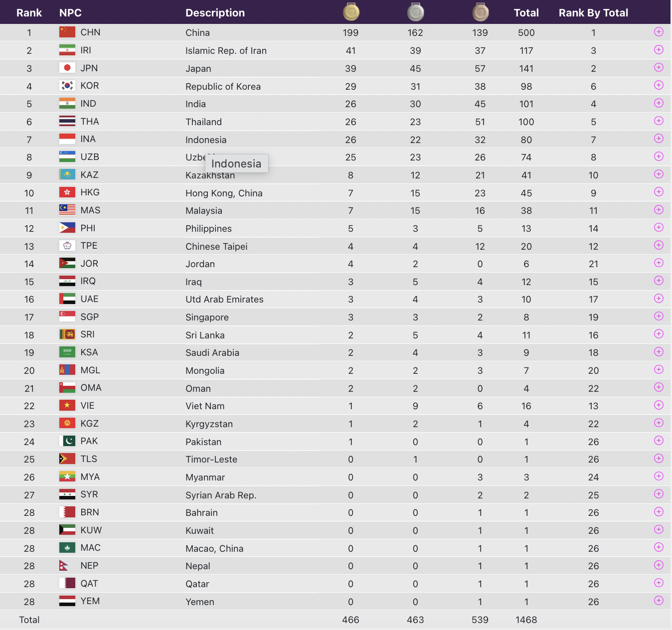672x630 pixels.
Task: Open the Hong Kong, China link
Action: tap(224, 193)
